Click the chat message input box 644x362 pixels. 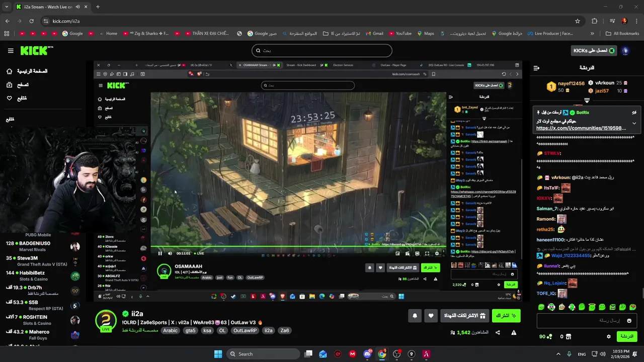(587, 320)
